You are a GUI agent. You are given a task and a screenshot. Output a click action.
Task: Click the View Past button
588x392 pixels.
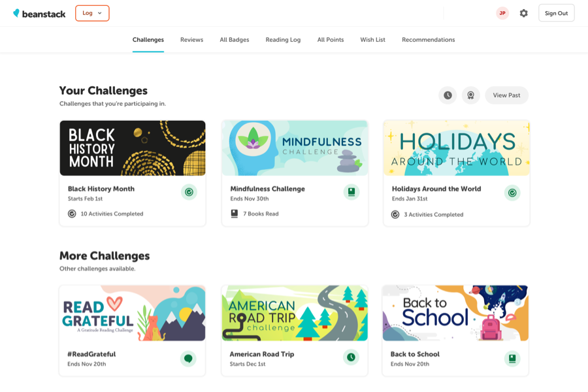click(x=506, y=95)
